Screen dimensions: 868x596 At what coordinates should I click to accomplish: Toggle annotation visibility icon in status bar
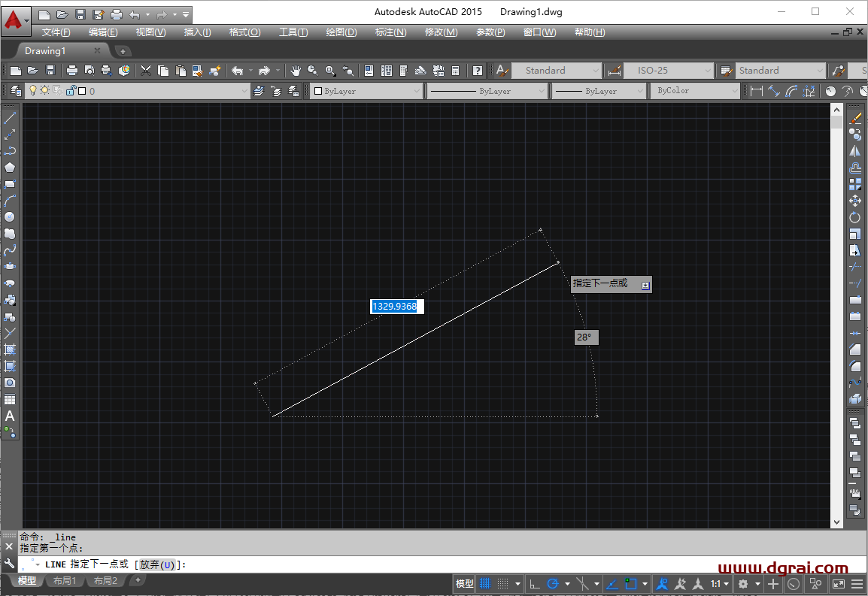click(x=662, y=583)
